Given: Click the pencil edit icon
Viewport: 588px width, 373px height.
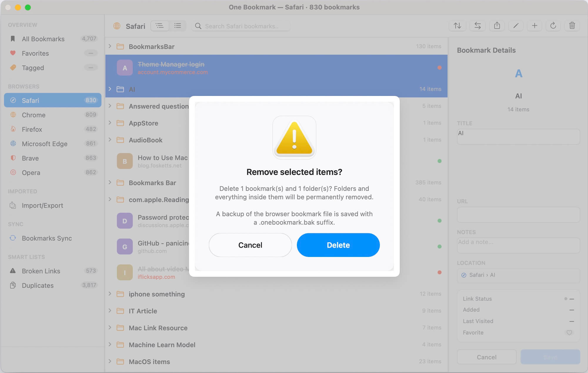Looking at the screenshot, I should point(516,26).
